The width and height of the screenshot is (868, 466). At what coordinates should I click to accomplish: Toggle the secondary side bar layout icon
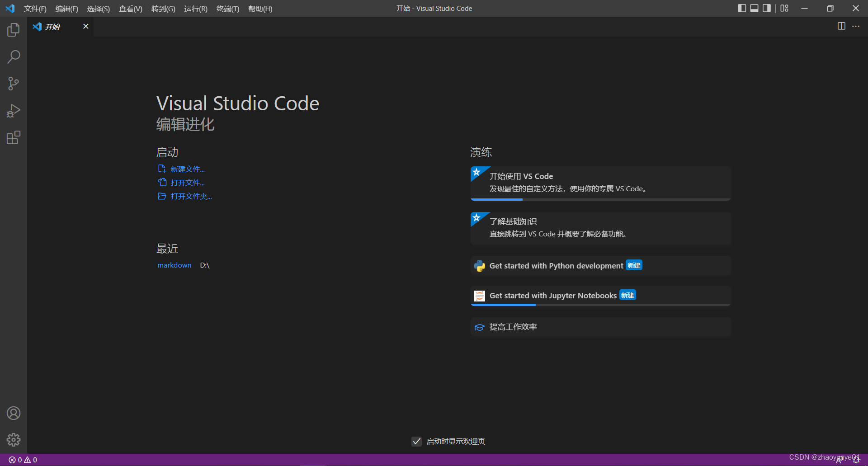click(767, 8)
